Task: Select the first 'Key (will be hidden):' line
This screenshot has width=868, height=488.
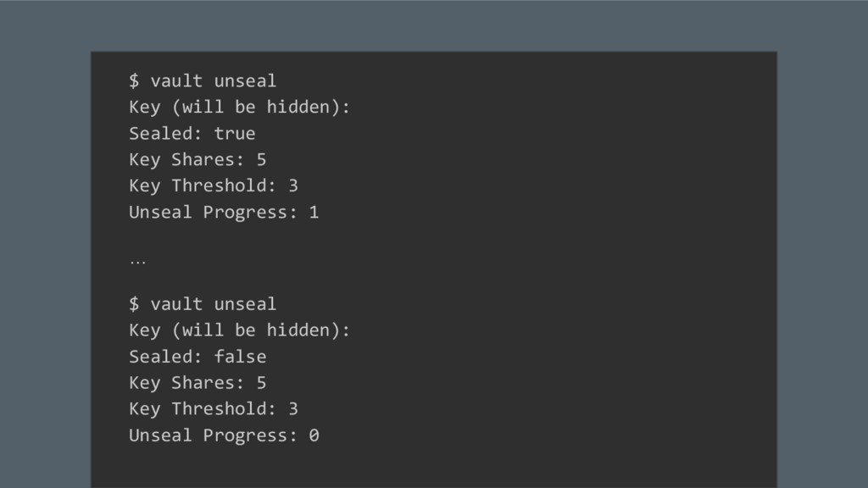Action: tap(239, 108)
